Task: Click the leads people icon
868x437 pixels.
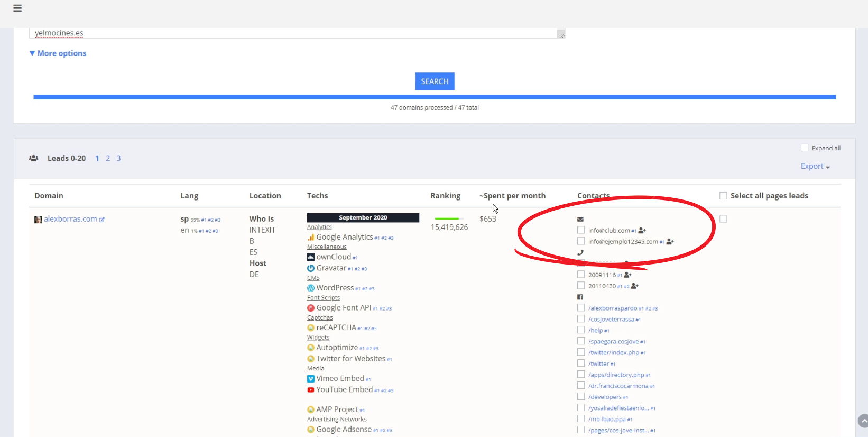Action: point(33,158)
